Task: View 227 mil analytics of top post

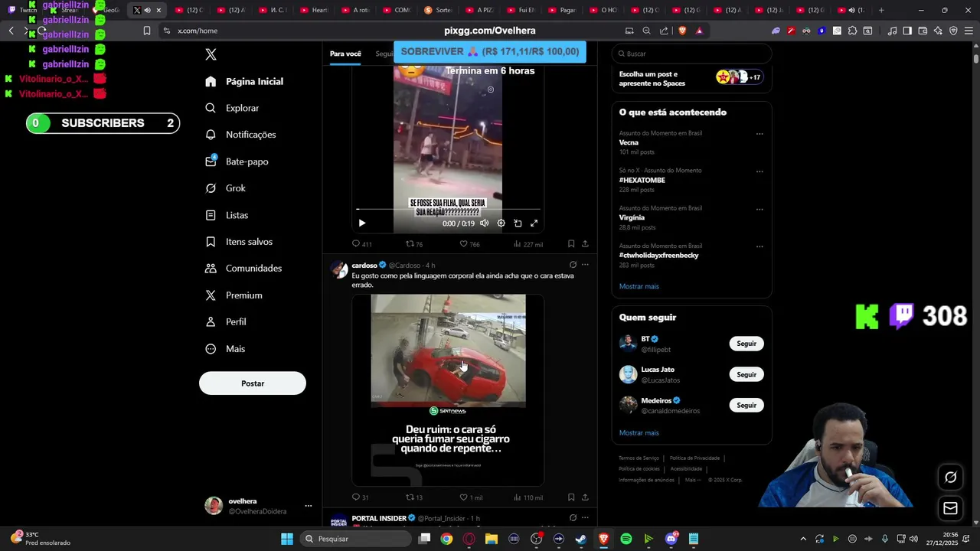Action: (528, 244)
